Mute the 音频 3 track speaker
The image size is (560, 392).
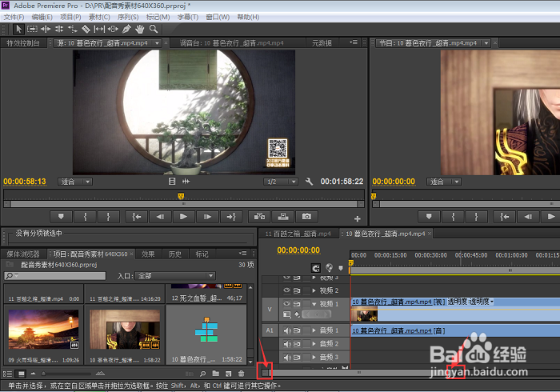click(x=287, y=357)
